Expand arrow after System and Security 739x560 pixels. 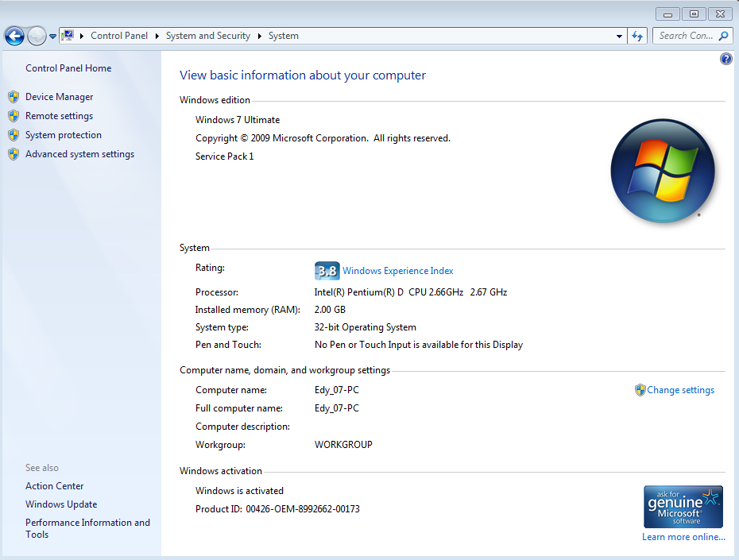point(259,36)
